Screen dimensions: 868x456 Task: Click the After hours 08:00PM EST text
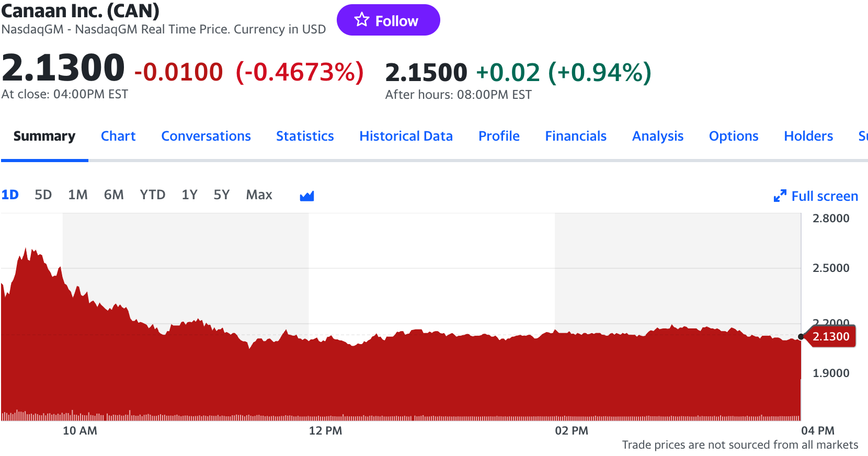[459, 95]
